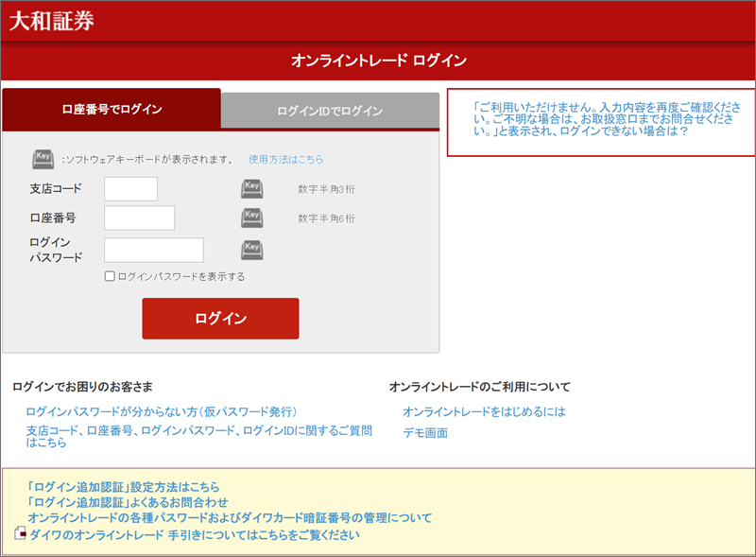756x557 pixels.
Task: Open the 使用方法はこちら link
Action: [x=286, y=159]
